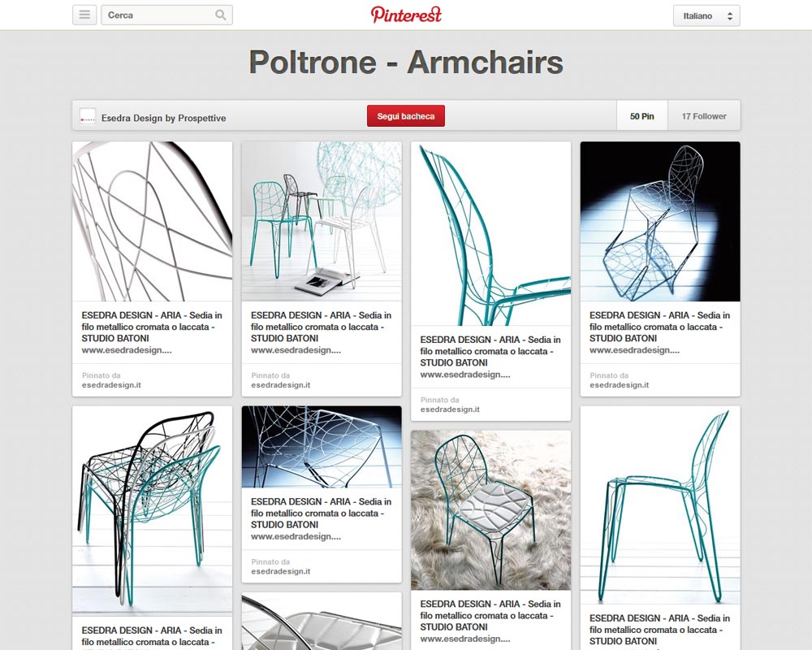This screenshot has height=650, width=812.
Task: Open the white wire chair closeup pin
Action: tap(152, 221)
